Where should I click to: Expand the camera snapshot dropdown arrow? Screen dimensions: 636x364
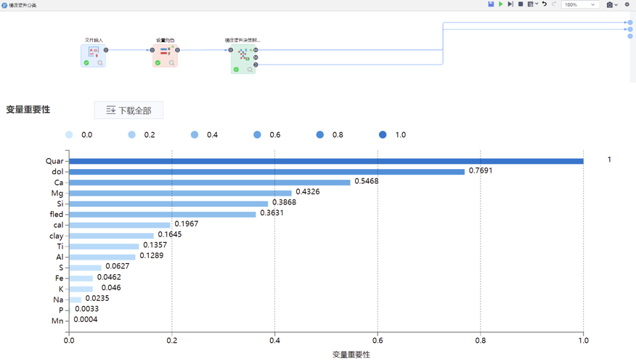click(617, 5)
